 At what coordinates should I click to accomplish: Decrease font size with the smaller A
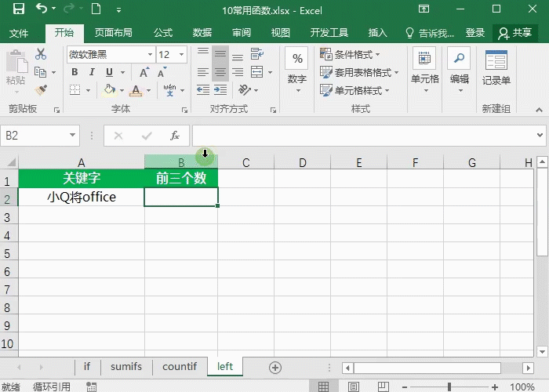point(162,72)
